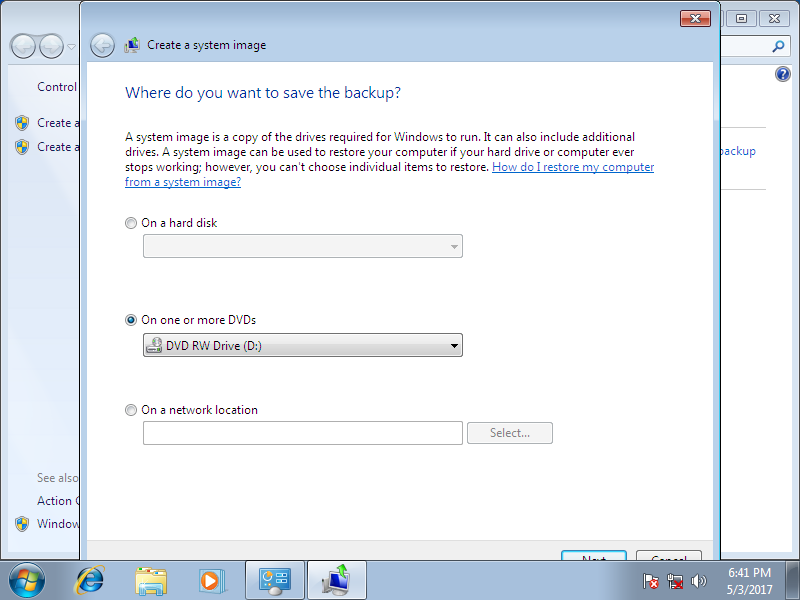Switch to Control Panel taskbar button

coord(275,581)
